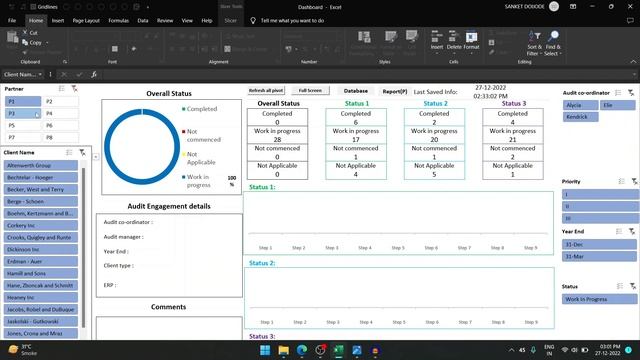Expand the formula bar
The image size is (640, 360).
tap(634, 74)
